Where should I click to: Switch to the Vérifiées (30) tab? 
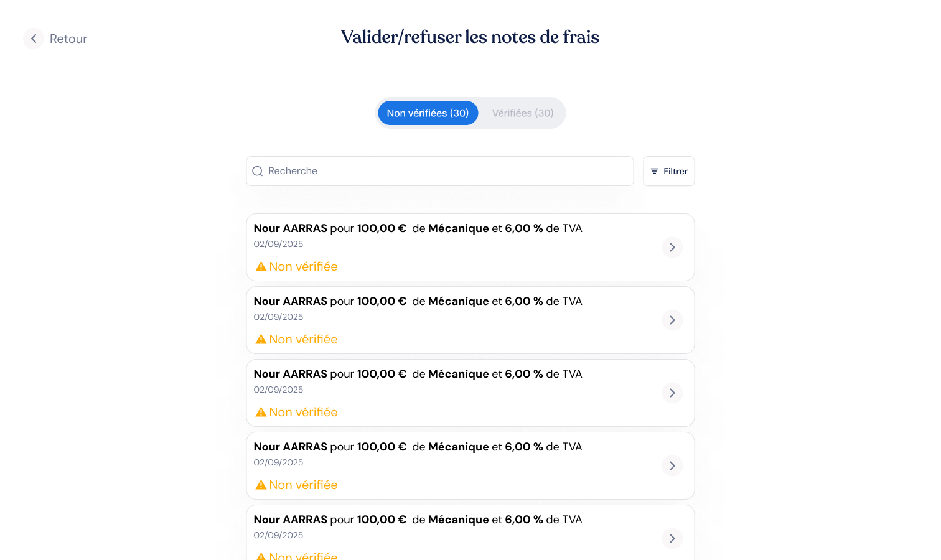tap(522, 113)
